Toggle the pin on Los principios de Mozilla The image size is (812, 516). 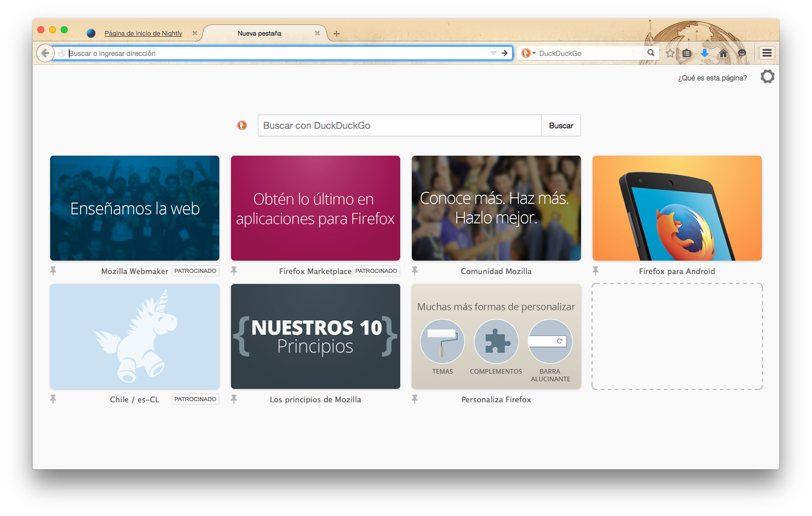234,399
